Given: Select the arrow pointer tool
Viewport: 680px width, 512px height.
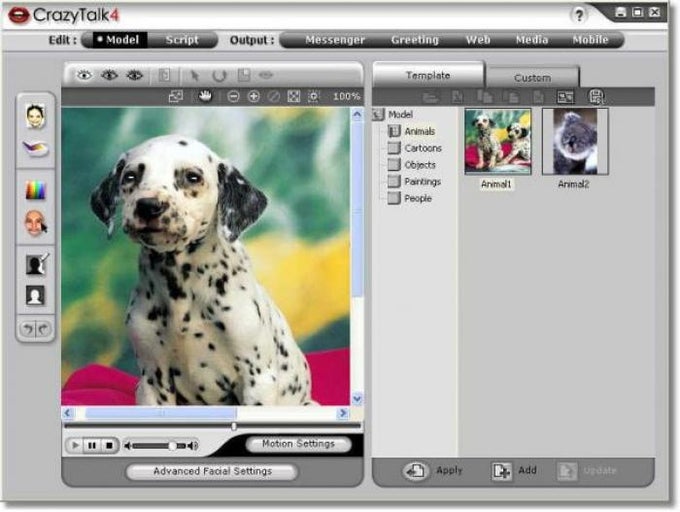Looking at the screenshot, I should pyautogui.click(x=194, y=75).
